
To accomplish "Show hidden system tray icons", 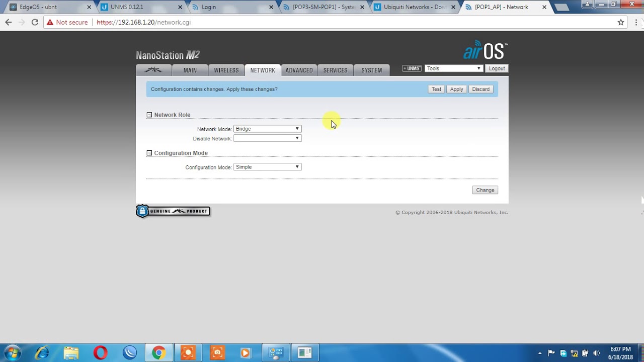I will point(540,353).
